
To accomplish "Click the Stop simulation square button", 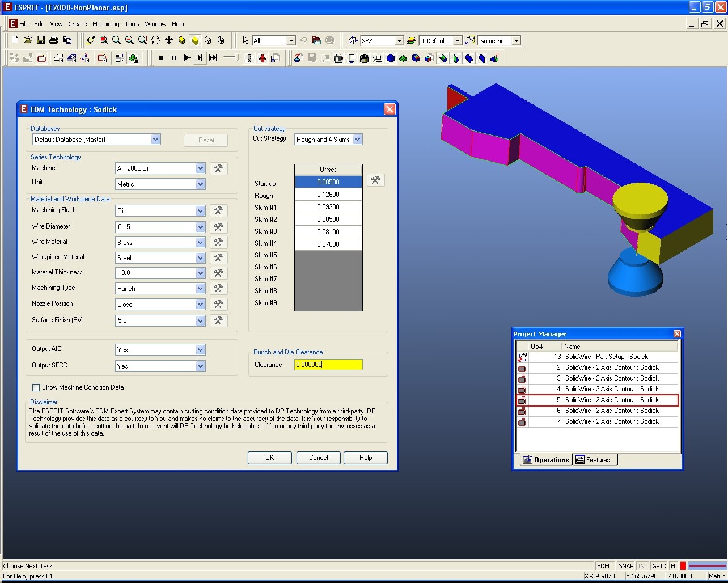I will 161,58.
